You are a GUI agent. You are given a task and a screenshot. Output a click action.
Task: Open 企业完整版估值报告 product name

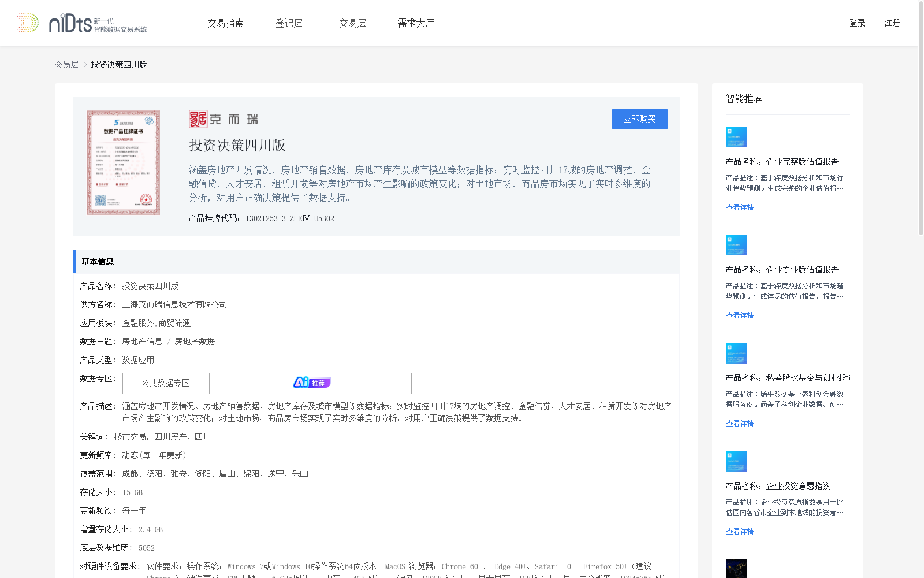(x=783, y=162)
